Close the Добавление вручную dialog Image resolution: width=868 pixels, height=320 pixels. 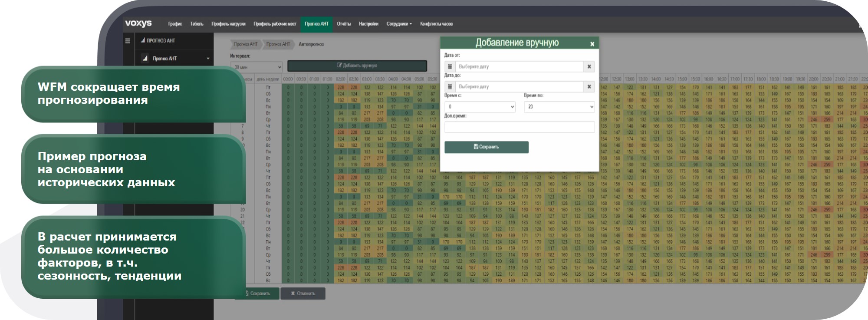[592, 44]
